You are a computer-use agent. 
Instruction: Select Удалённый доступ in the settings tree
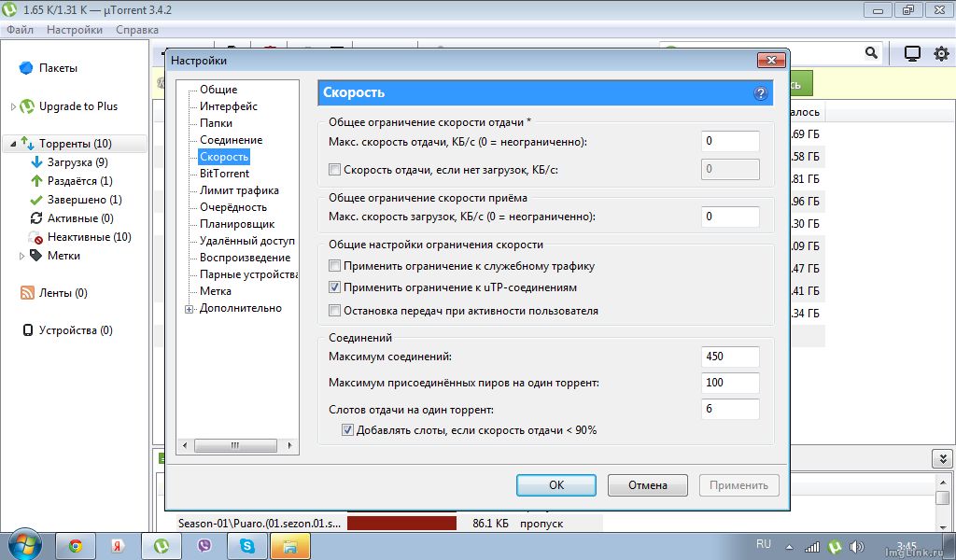pos(246,241)
